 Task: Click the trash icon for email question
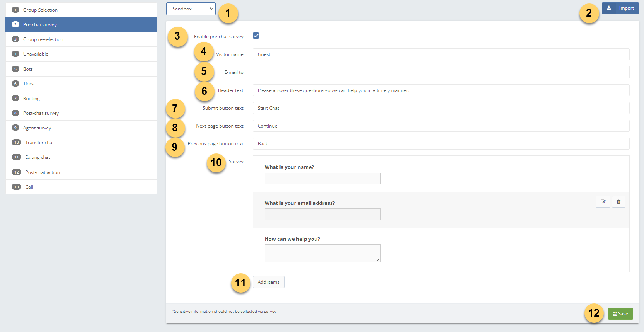pyautogui.click(x=618, y=202)
